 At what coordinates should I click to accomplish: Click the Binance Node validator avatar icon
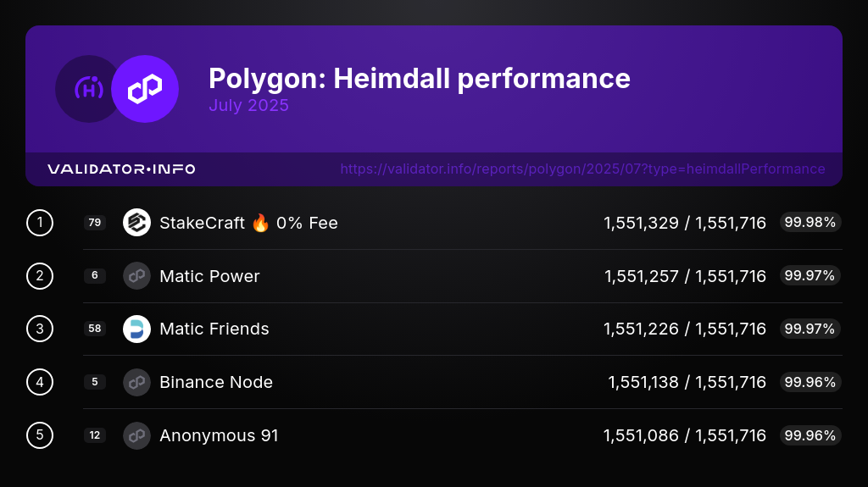point(136,382)
